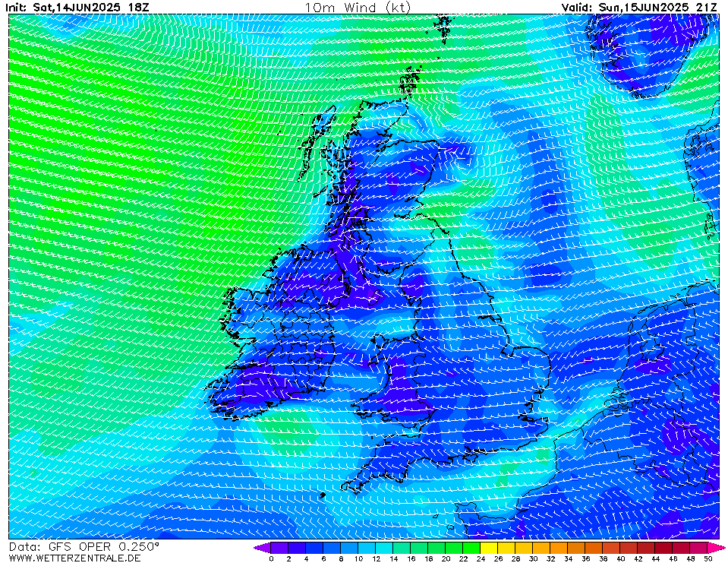The height and width of the screenshot is (563, 728).
Task: Click the purple left arrow of the color scale
Action: click(262, 548)
